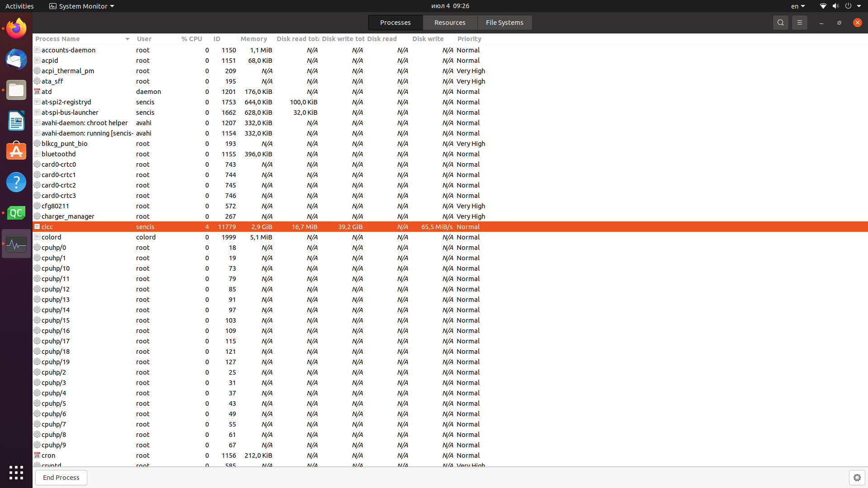Image resolution: width=868 pixels, height=488 pixels.
Task: Show applications grid
Action: click(x=16, y=473)
